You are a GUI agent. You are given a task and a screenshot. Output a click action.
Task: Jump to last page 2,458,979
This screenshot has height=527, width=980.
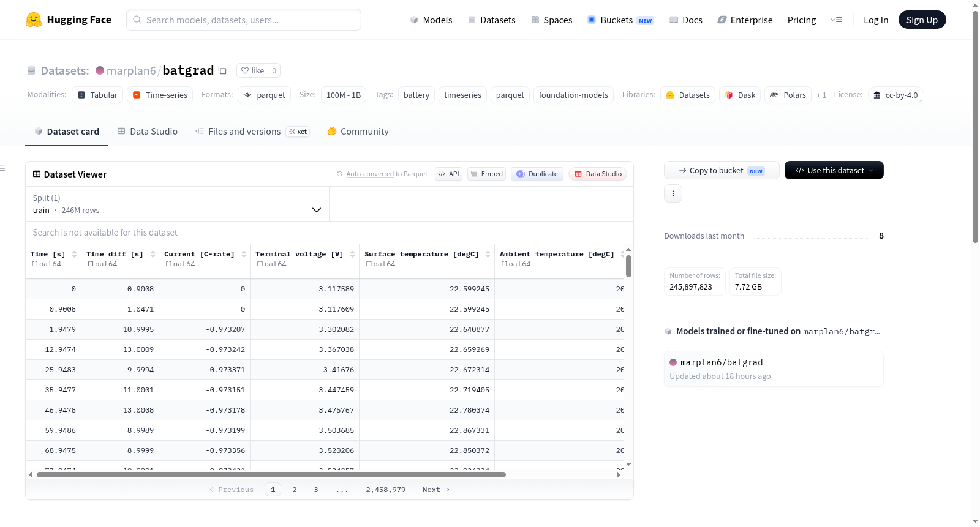coord(386,490)
